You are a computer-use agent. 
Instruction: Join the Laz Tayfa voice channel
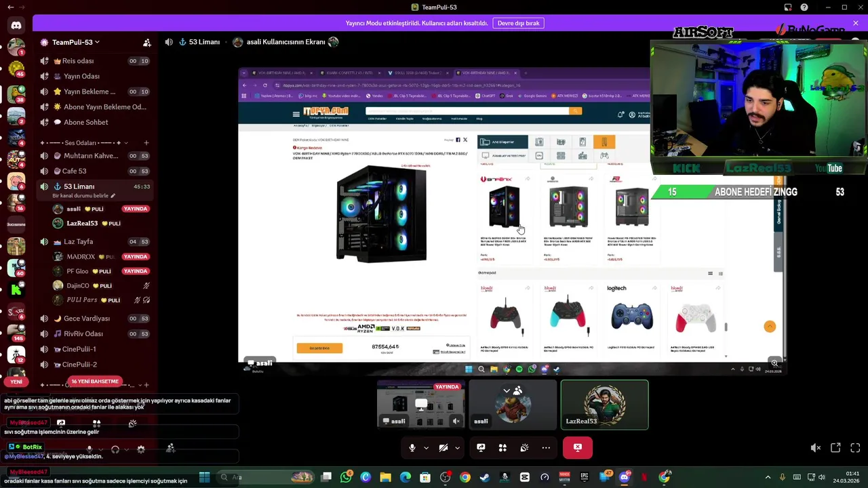[x=95, y=242]
